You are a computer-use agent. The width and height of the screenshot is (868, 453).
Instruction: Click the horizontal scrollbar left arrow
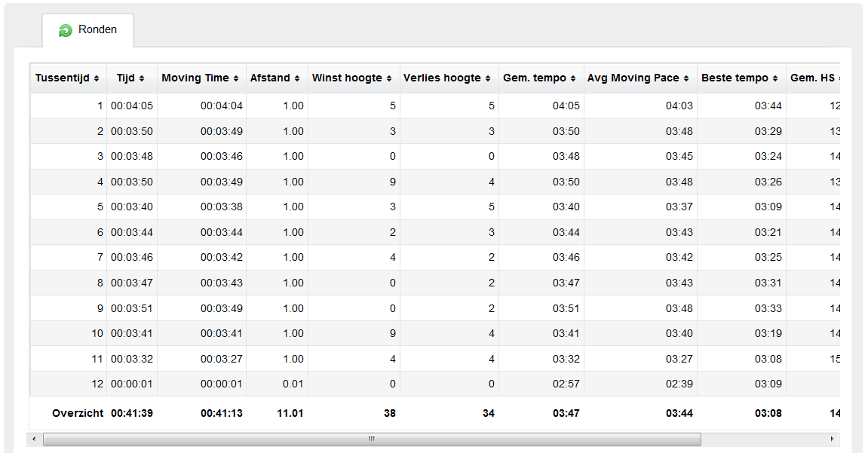(x=35, y=439)
